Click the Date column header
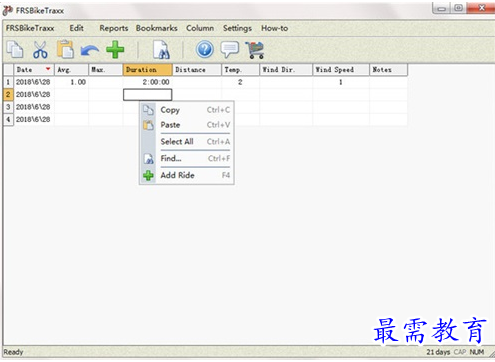The width and height of the screenshot is (495, 362). pos(34,70)
